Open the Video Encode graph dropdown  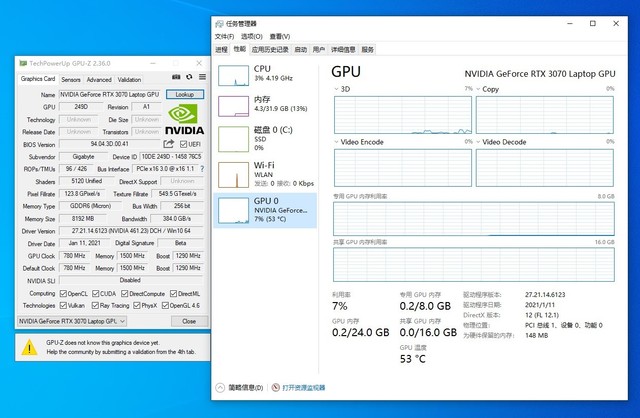point(336,142)
